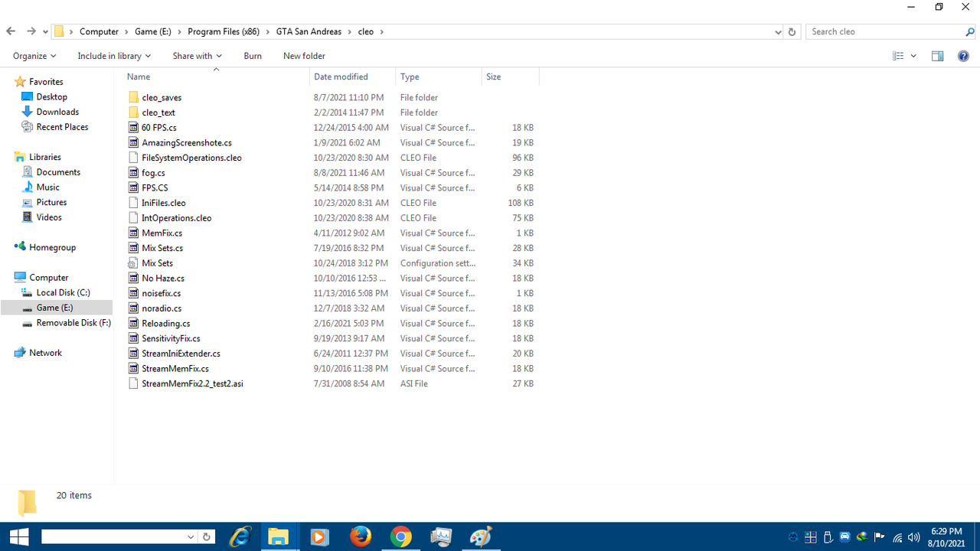The image size is (980, 551).
Task: Open Help question mark icon
Action: coord(964,56)
